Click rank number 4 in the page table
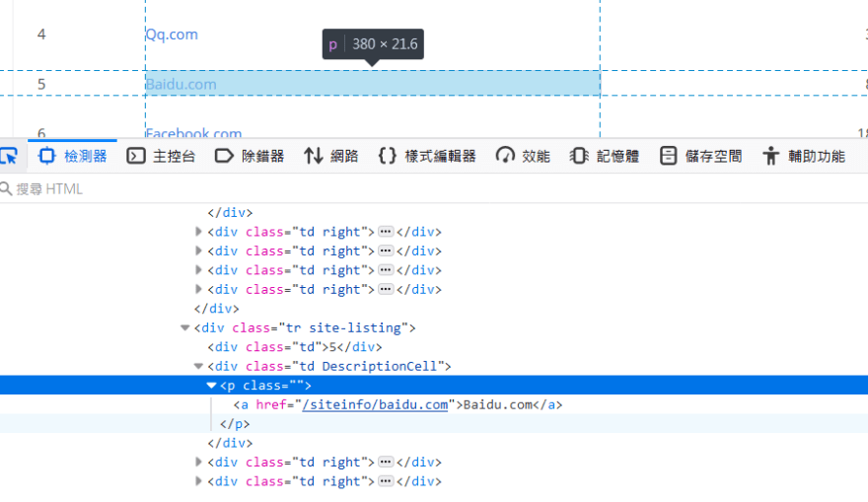The height and width of the screenshot is (502, 868). pyautogui.click(x=41, y=35)
